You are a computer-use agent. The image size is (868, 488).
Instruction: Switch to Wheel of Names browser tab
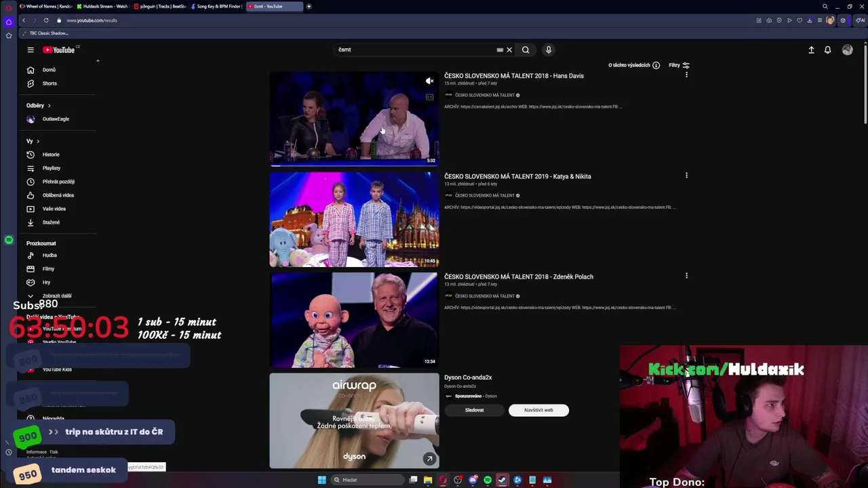click(45, 6)
